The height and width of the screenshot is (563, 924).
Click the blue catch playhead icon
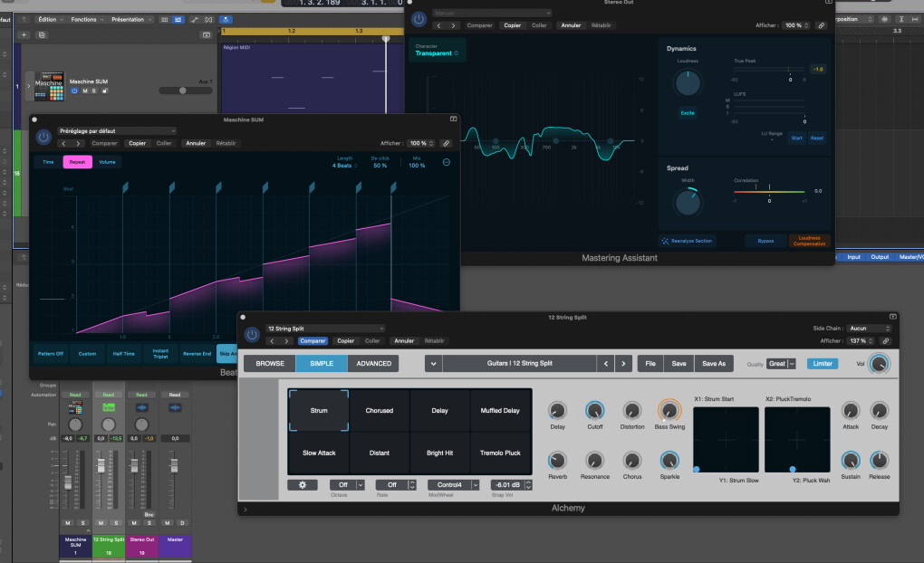[x=226, y=19]
